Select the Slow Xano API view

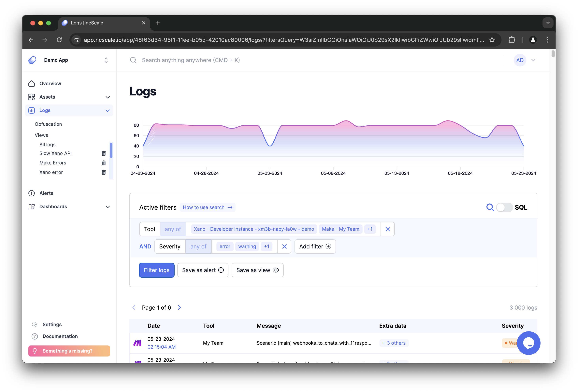(55, 153)
